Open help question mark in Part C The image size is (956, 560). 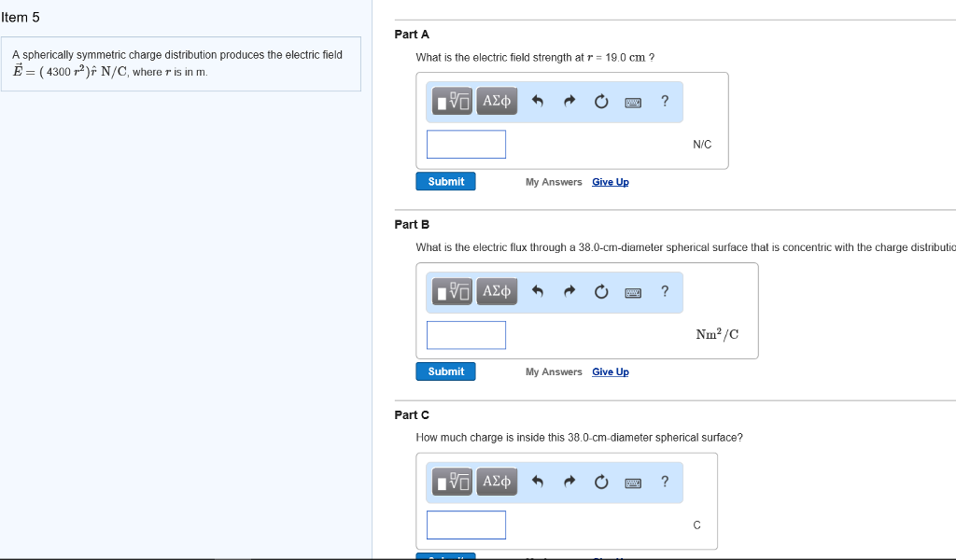pyautogui.click(x=665, y=483)
